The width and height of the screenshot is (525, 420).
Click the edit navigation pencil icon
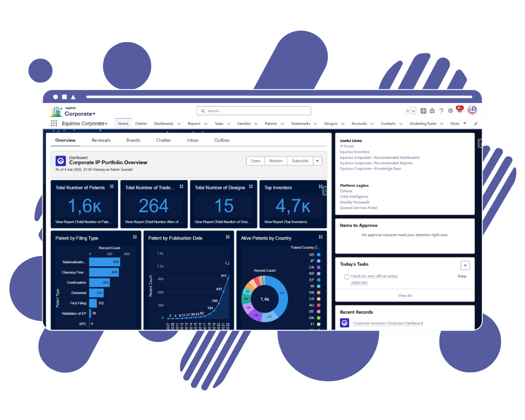476,124
